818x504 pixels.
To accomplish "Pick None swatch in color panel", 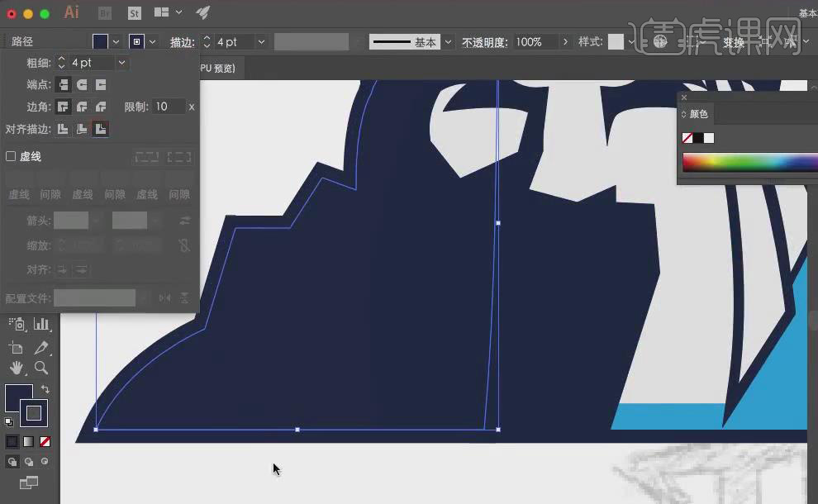I will coord(687,138).
